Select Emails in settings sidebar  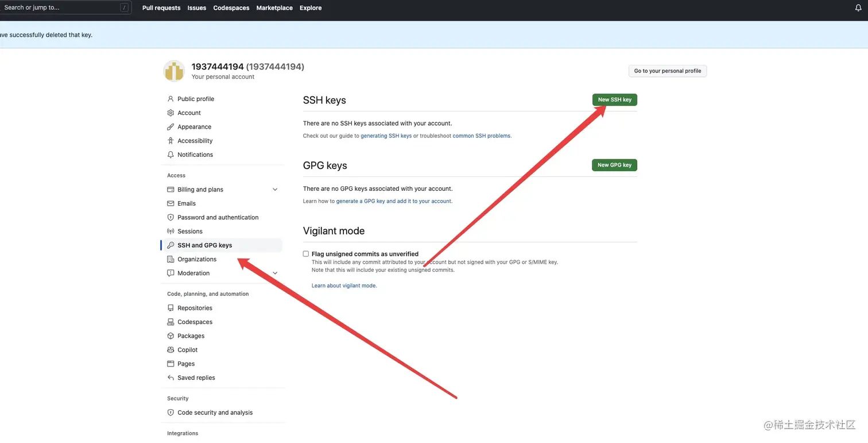(187, 203)
